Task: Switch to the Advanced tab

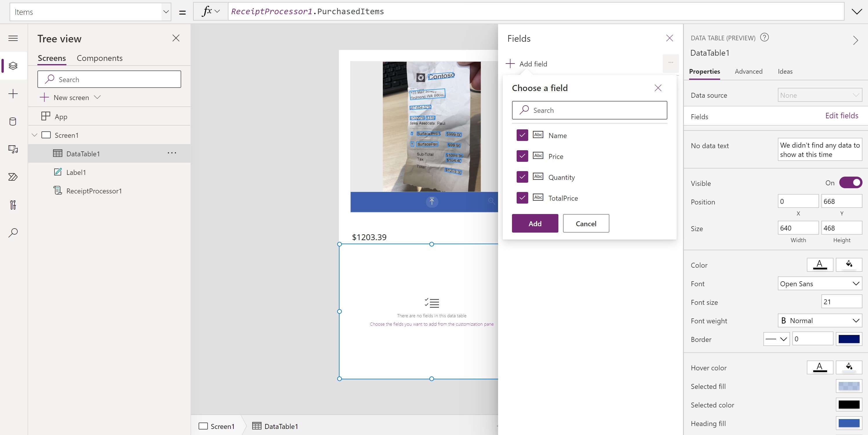Action: [749, 71]
